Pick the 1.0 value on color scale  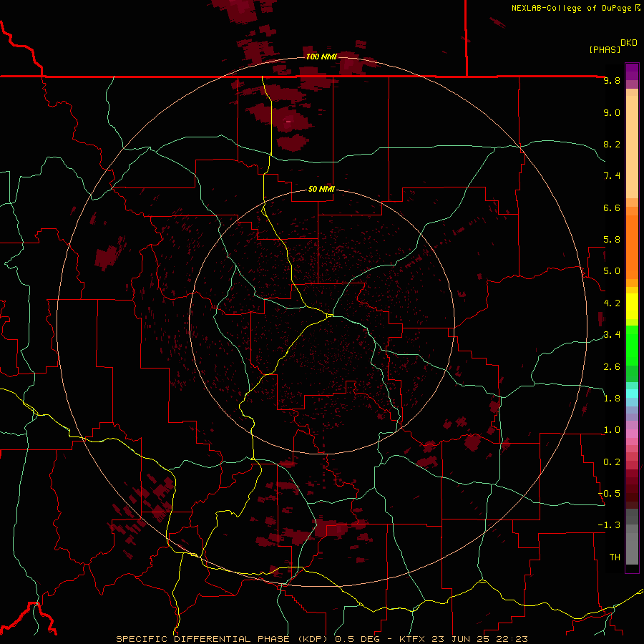click(x=612, y=430)
